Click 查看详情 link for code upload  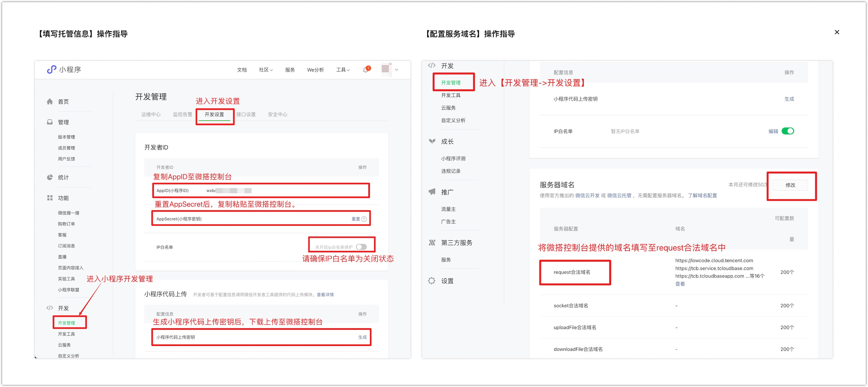pos(325,295)
